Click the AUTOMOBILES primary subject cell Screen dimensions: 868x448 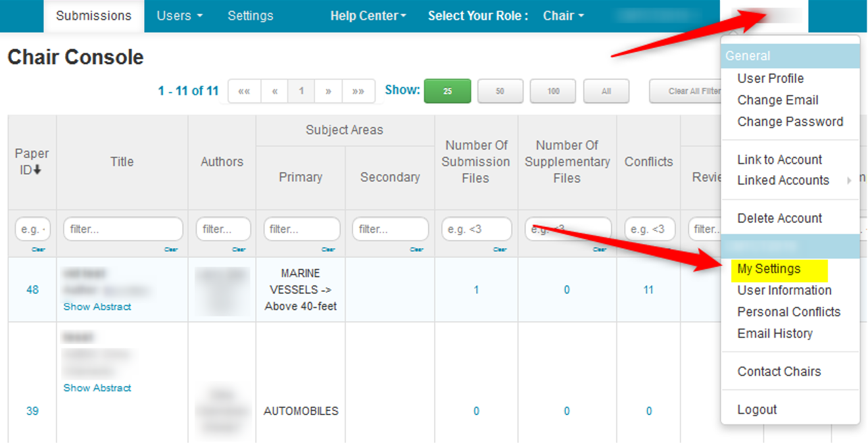point(301,411)
